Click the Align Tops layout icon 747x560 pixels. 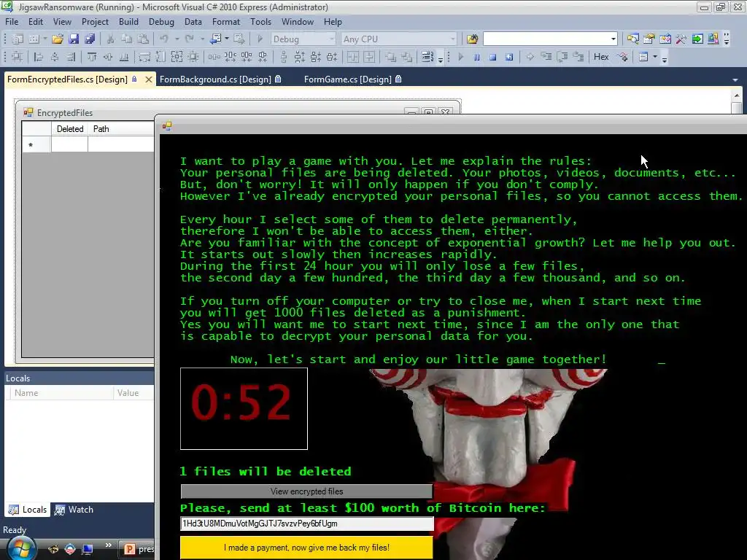(x=92, y=57)
